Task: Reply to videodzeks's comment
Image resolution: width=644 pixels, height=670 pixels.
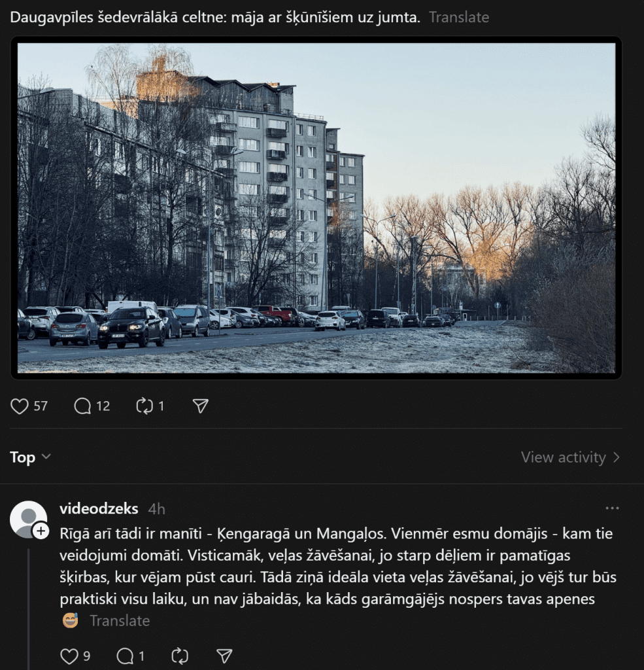Action: [x=125, y=656]
